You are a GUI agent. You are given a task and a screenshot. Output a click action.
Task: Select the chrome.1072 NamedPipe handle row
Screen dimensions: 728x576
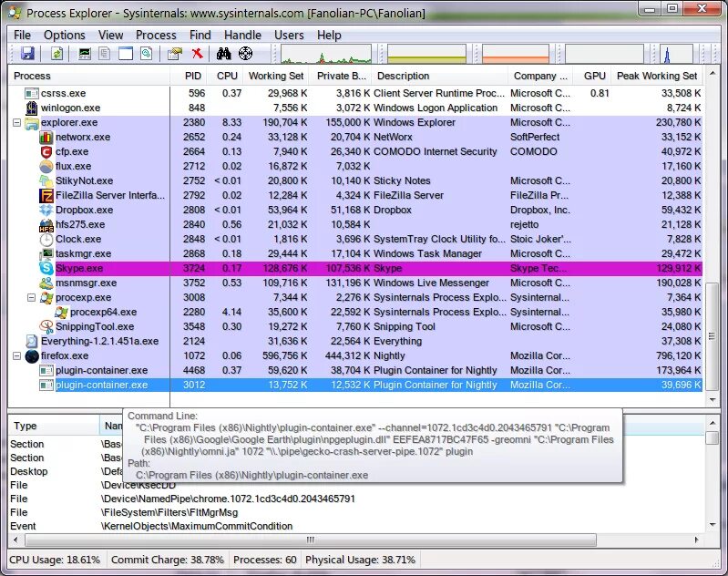click(355, 499)
